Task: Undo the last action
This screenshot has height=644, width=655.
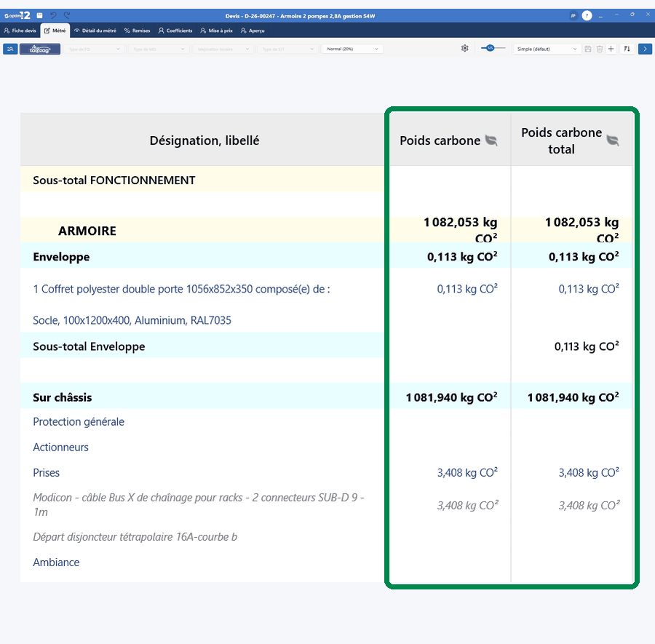Action: [53, 15]
